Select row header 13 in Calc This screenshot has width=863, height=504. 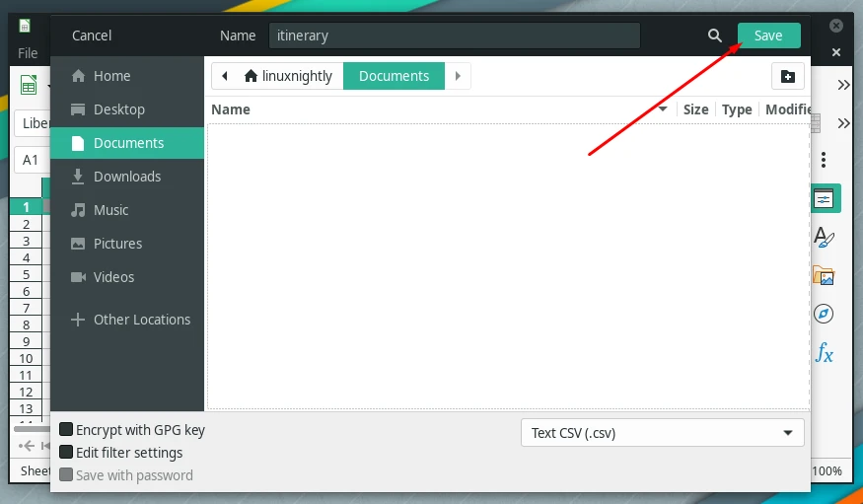(26, 408)
